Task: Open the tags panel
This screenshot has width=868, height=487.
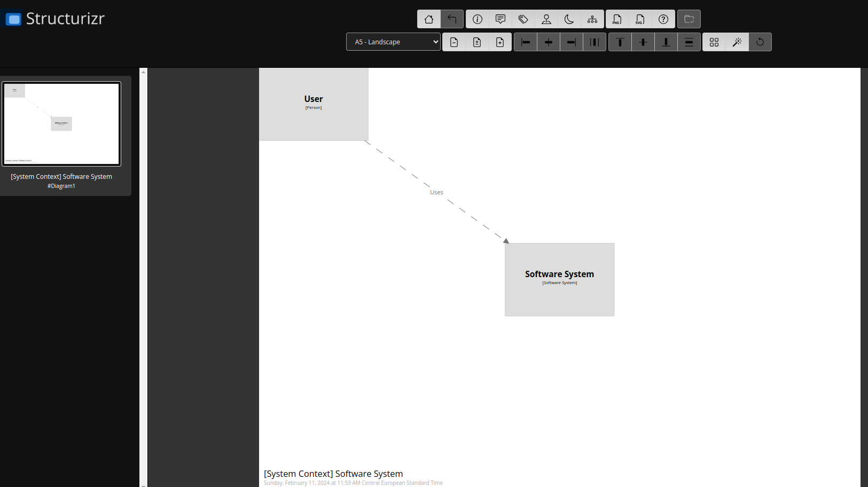Action: point(523,19)
